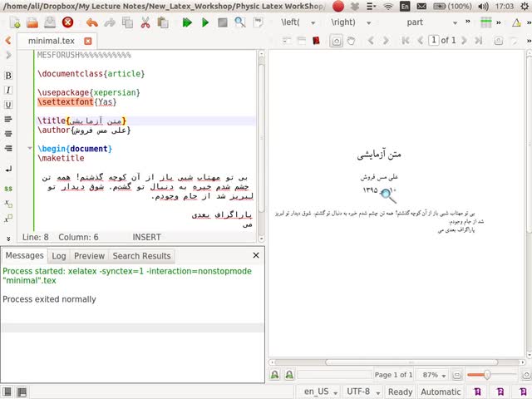Redo the last undone edit
532x399 pixels.
tap(110, 22)
